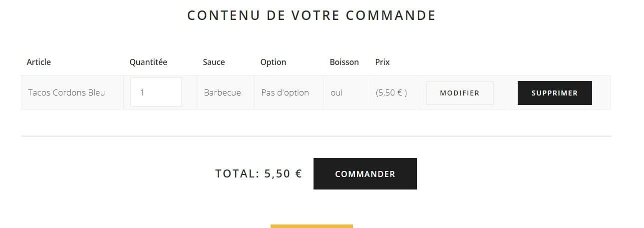The height and width of the screenshot is (228, 644).
Task: Click the yellow button at page bottom
Action: 312,226
